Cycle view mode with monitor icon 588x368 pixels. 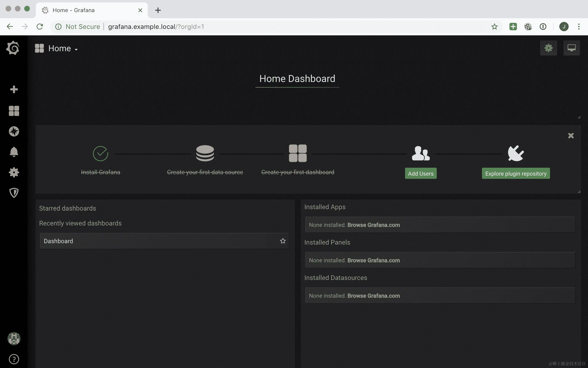[x=571, y=48]
